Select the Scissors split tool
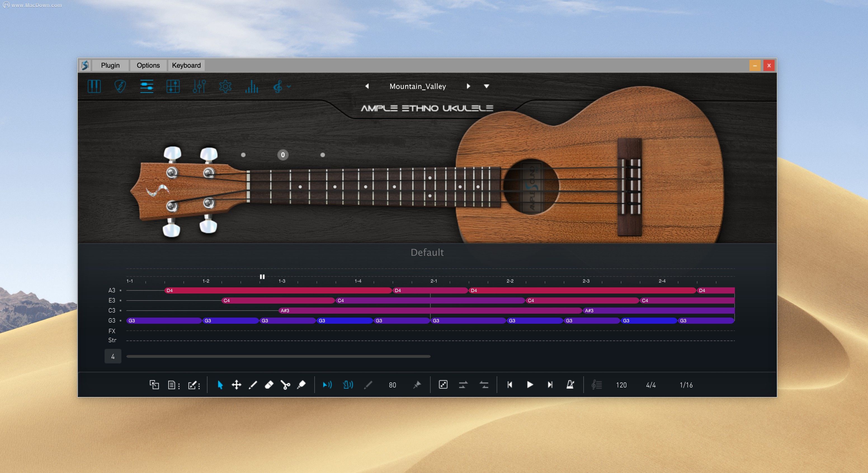The height and width of the screenshot is (473, 868). pos(285,385)
